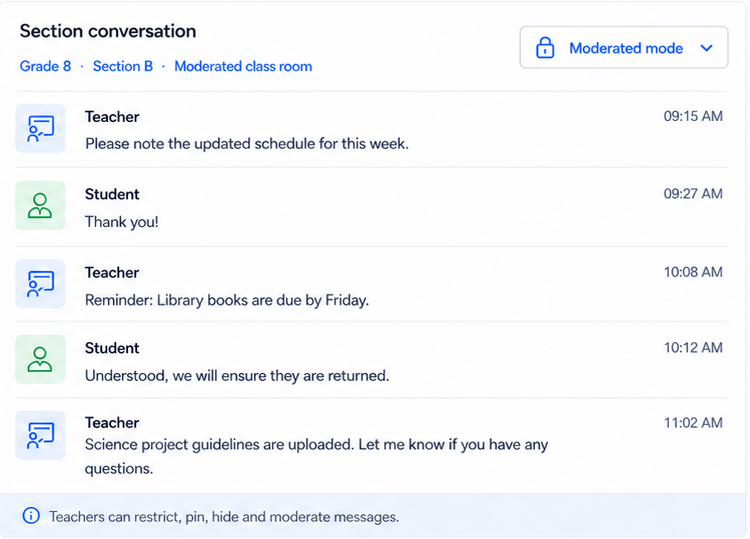Screen dimensions: 750x539
Task: Click teacher avatar on Science project message
Action: pyautogui.click(x=40, y=435)
